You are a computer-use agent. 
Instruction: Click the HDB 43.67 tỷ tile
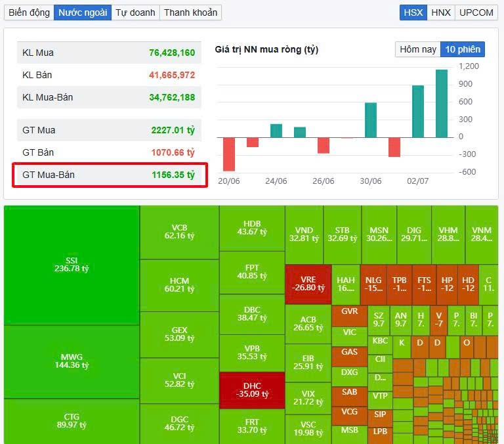coord(252,228)
